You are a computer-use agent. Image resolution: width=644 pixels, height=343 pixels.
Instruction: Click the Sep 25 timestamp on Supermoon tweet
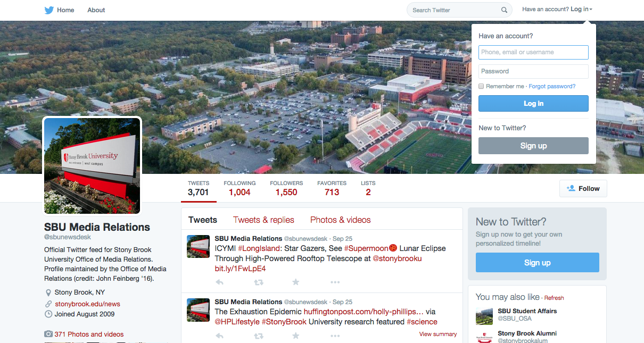pyautogui.click(x=342, y=239)
